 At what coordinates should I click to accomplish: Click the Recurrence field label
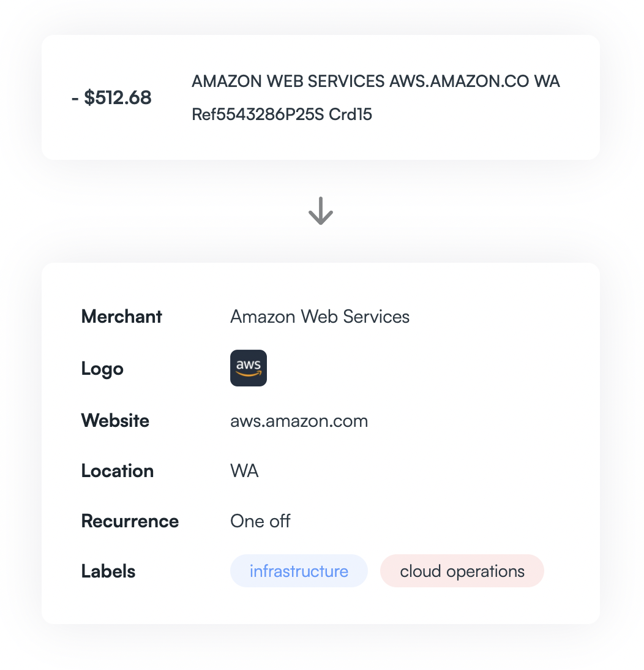tap(130, 521)
